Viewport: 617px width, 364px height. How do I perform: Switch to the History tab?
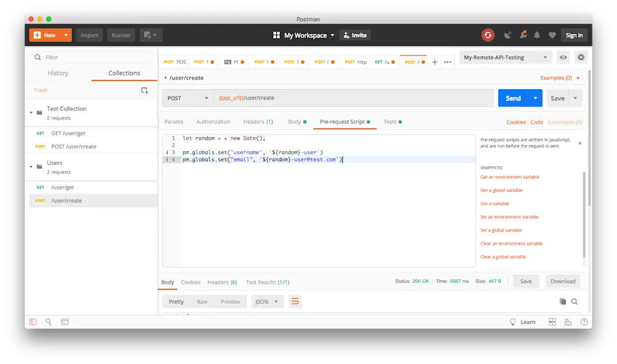[x=58, y=73]
